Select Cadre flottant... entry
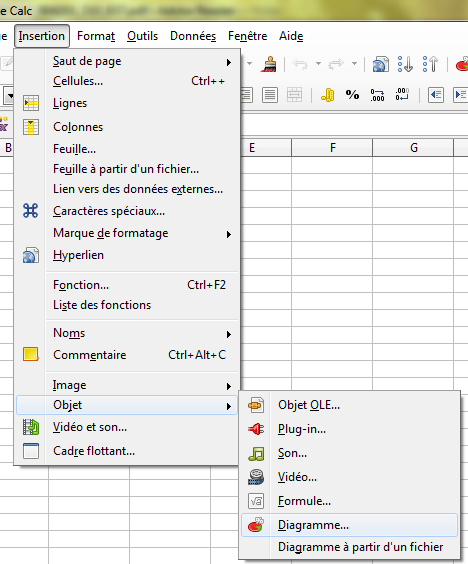Image resolution: width=468 pixels, height=564 pixels. click(127, 451)
